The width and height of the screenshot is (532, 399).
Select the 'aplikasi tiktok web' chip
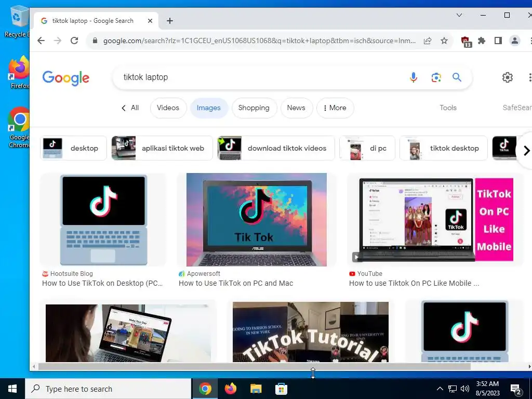pyautogui.click(x=162, y=148)
